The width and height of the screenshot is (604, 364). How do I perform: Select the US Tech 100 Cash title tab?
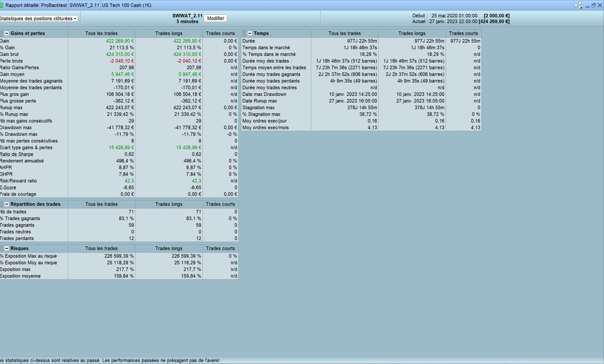127,5
